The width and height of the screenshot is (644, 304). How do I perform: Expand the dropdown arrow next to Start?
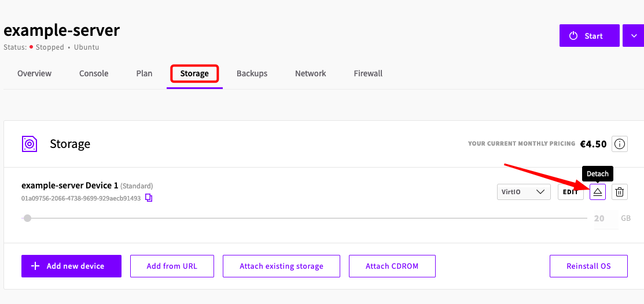pyautogui.click(x=634, y=36)
